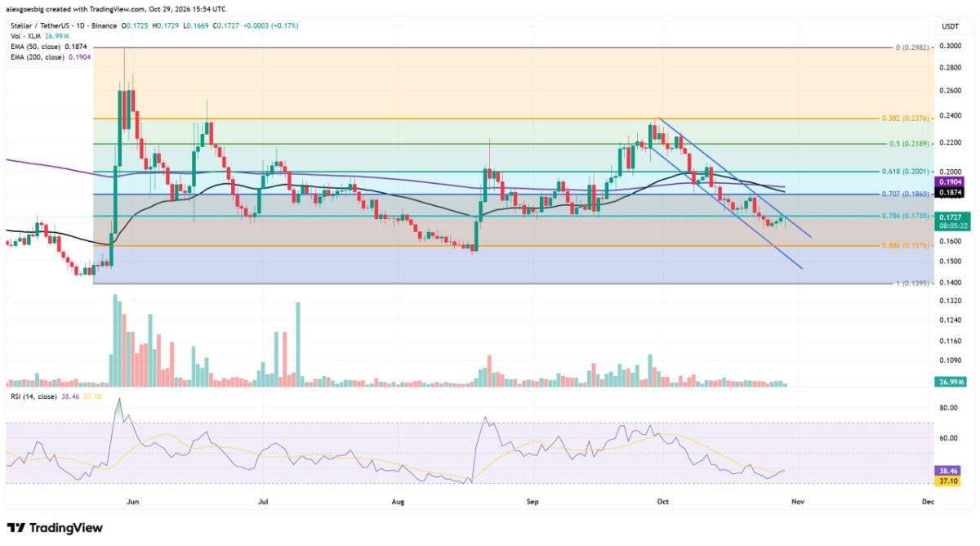Click the 0.2000 price axis label
Viewport: 980px width, 546px height.
click(951, 172)
